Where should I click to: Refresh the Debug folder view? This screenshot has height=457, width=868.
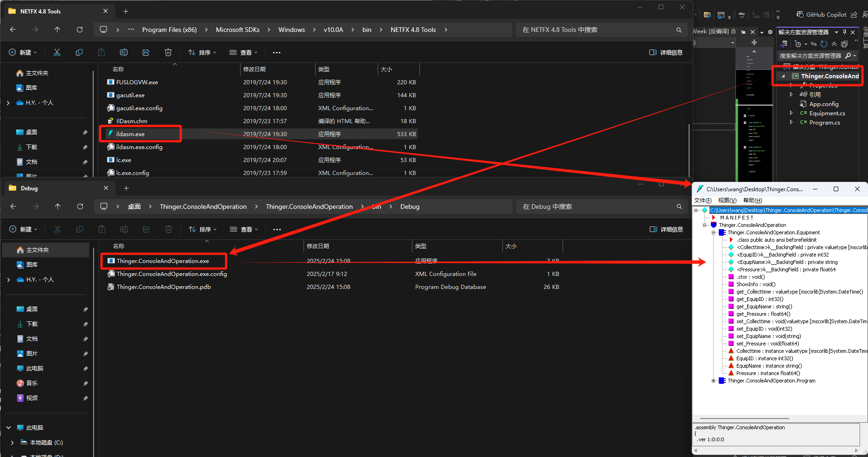tap(80, 207)
